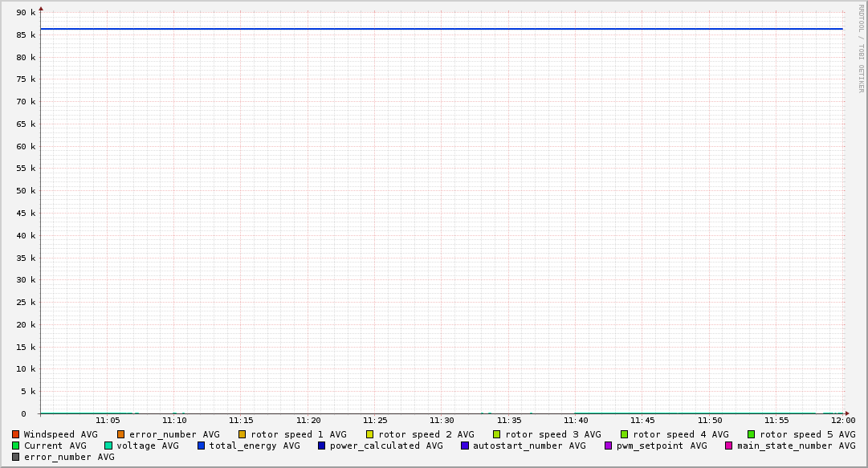Click the 11:05 tick on time axis
The image size is (868, 468).
108,420
